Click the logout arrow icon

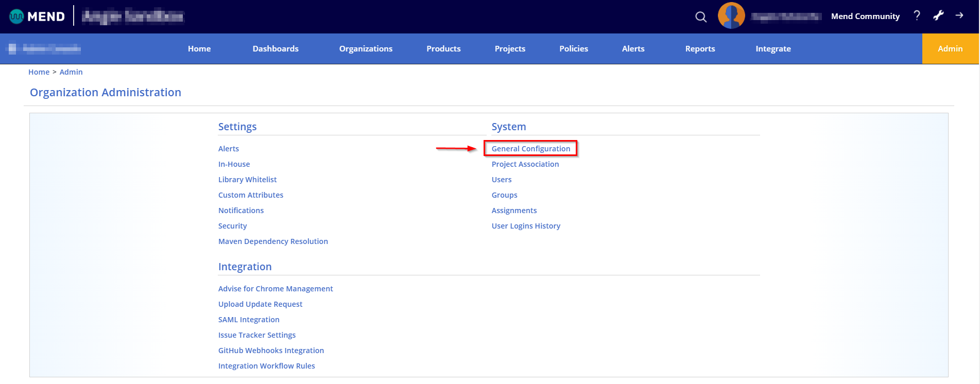959,15
